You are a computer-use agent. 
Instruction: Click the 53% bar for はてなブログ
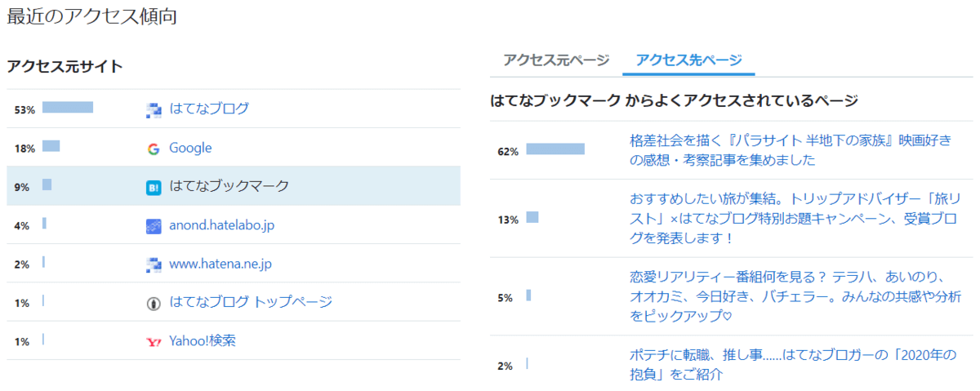coord(68,108)
